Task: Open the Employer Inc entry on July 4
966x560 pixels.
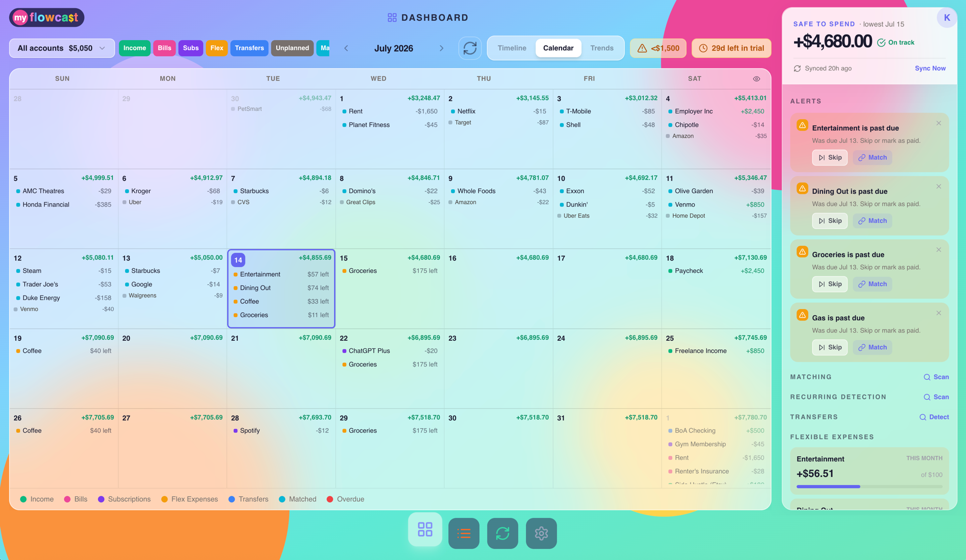Action: (716, 112)
